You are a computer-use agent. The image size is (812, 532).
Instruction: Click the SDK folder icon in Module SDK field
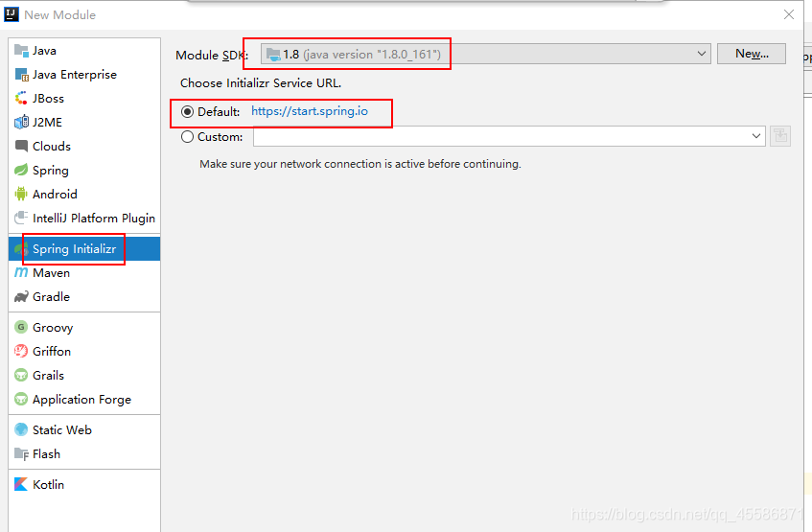(x=273, y=55)
